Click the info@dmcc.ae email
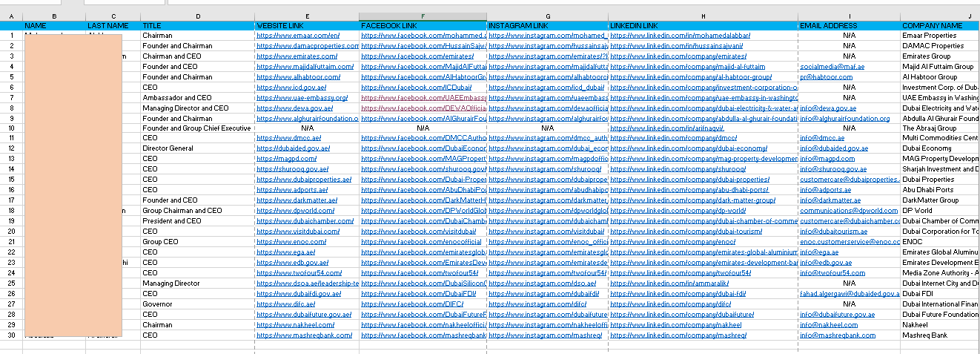 (822, 138)
